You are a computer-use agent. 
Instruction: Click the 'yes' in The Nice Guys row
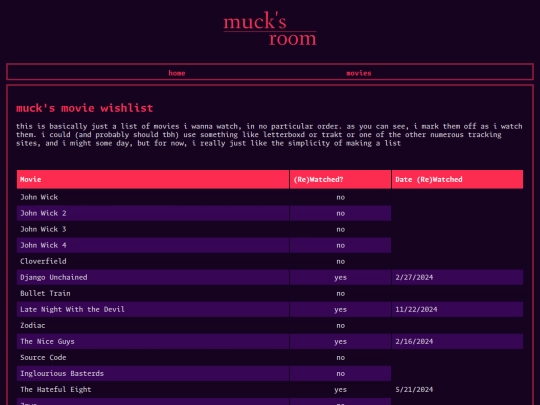pos(341,342)
